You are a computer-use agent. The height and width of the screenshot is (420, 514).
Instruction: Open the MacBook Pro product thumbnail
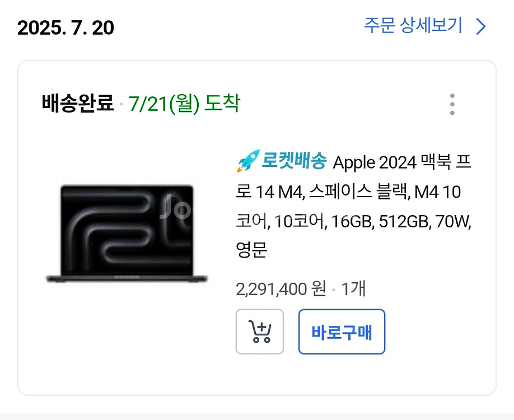point(127,232)
